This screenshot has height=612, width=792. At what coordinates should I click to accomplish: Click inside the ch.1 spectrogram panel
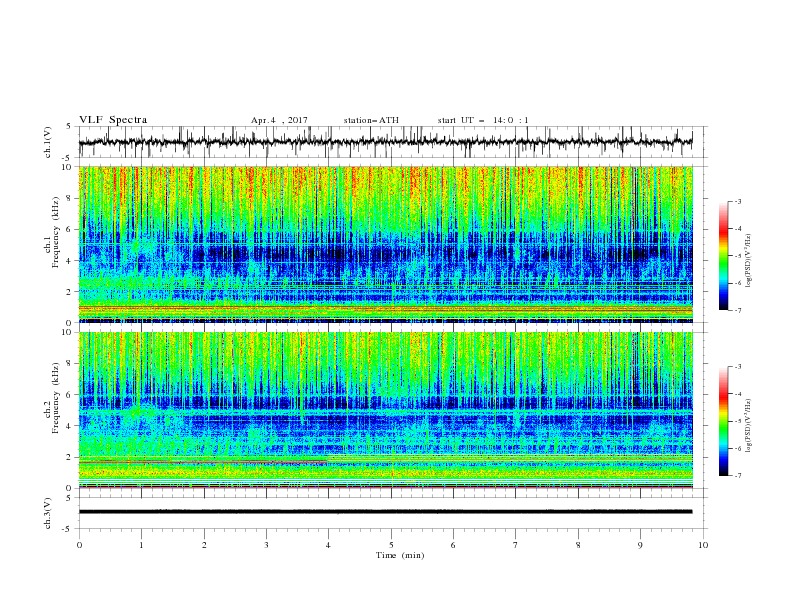tap(385, 244)
